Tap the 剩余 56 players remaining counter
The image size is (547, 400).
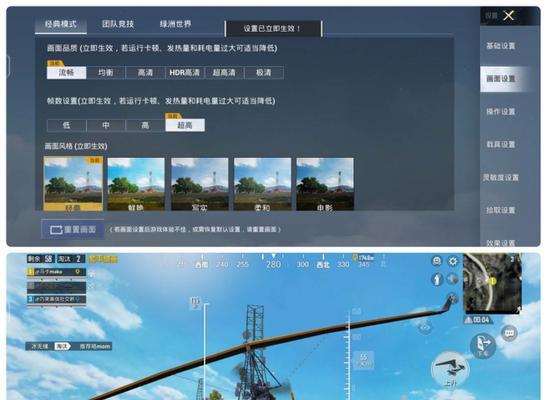click(41, 259)
